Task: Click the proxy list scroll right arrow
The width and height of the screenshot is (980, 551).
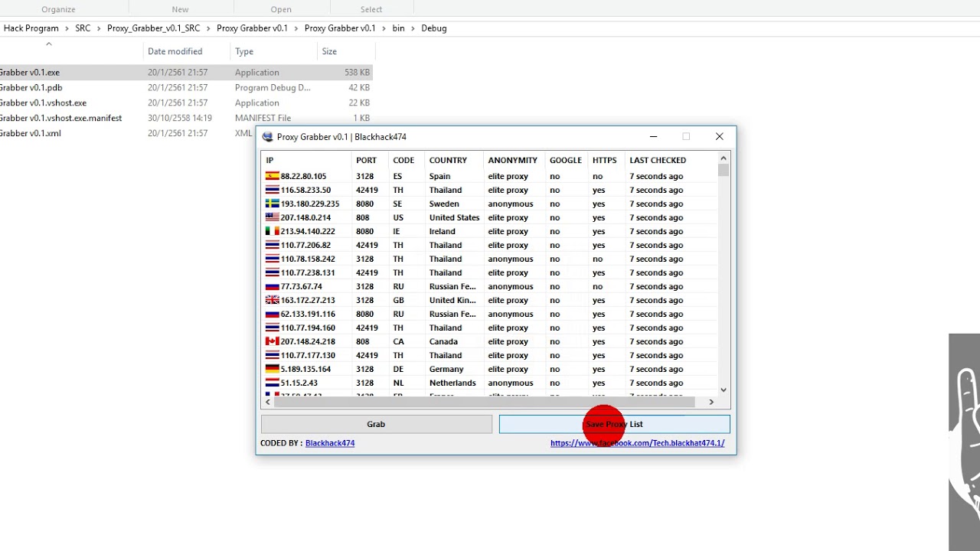Action: pyautogui.click(x=711, y=402)
